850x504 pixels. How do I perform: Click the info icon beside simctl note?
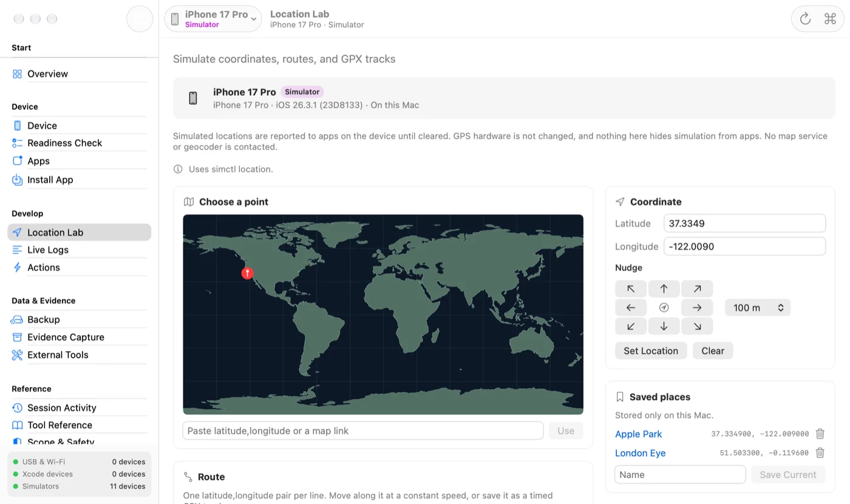pos(178,169)
